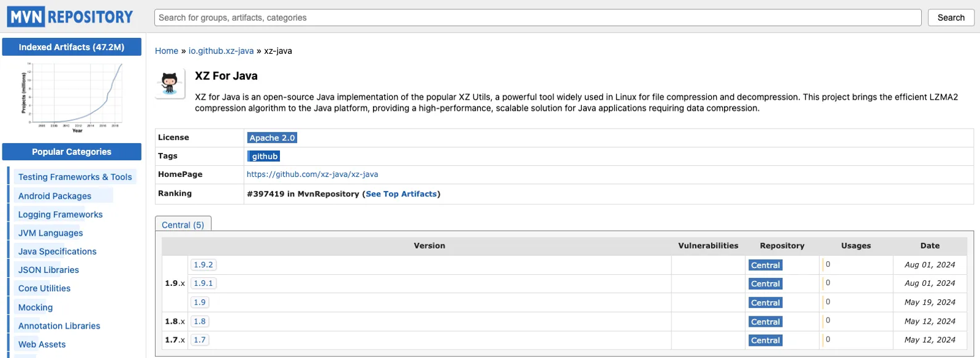Click the Central badge for version 1.8
This screenshot has width=980, height=358.
765,321
